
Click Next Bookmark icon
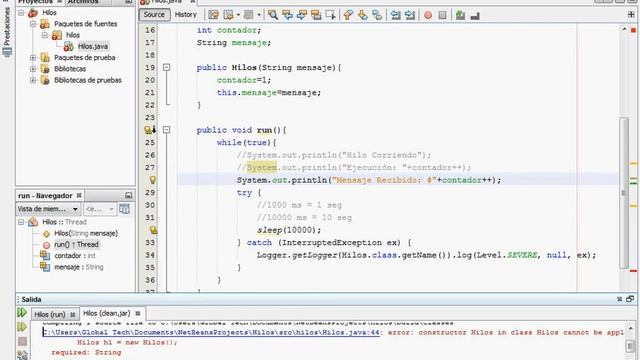tap(362, 15)
